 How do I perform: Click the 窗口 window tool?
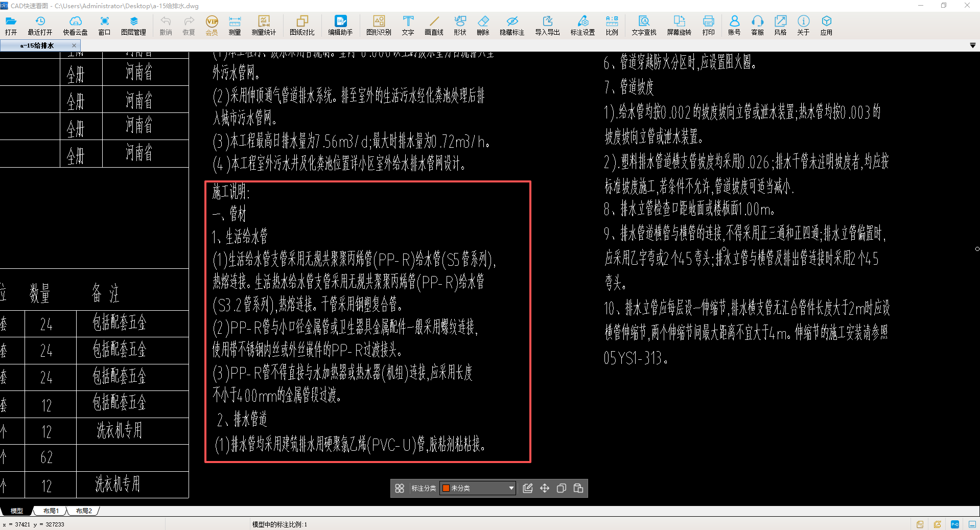point(104,25)
